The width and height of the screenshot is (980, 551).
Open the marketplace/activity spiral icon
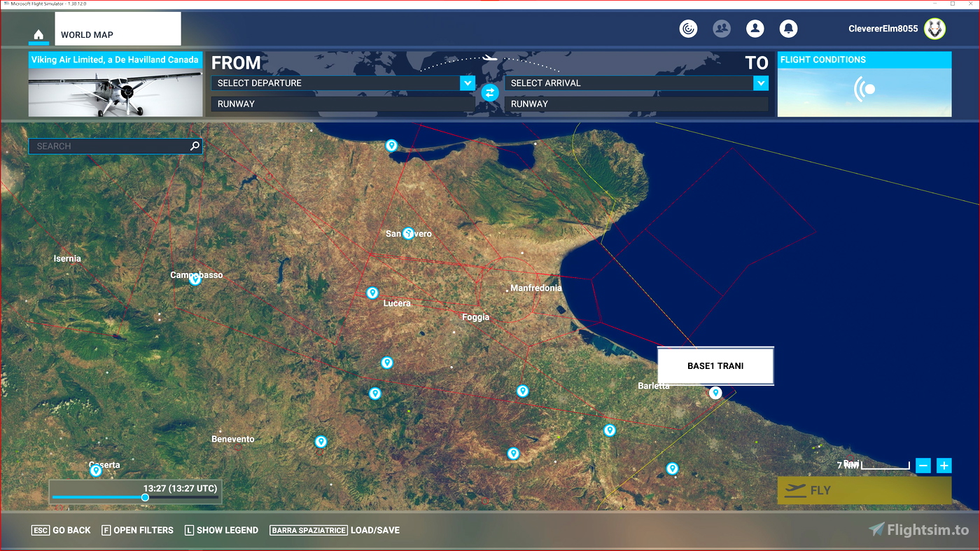689,29
